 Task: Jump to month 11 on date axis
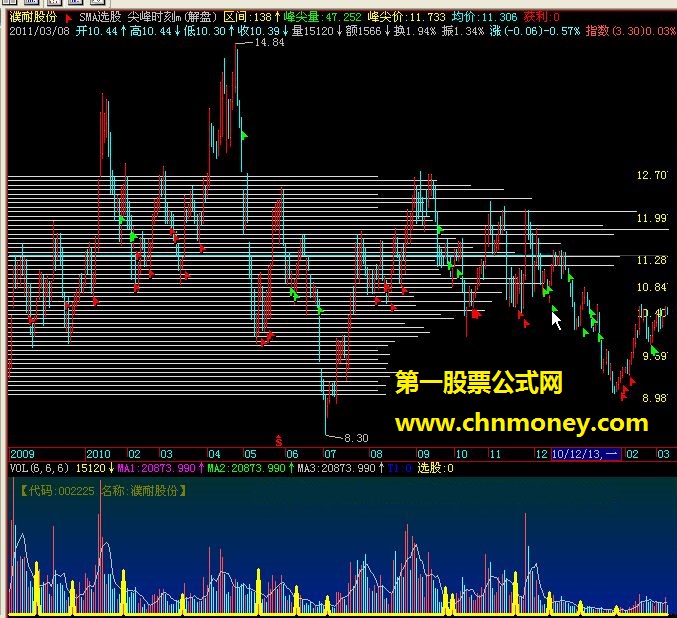click(495, 454)
